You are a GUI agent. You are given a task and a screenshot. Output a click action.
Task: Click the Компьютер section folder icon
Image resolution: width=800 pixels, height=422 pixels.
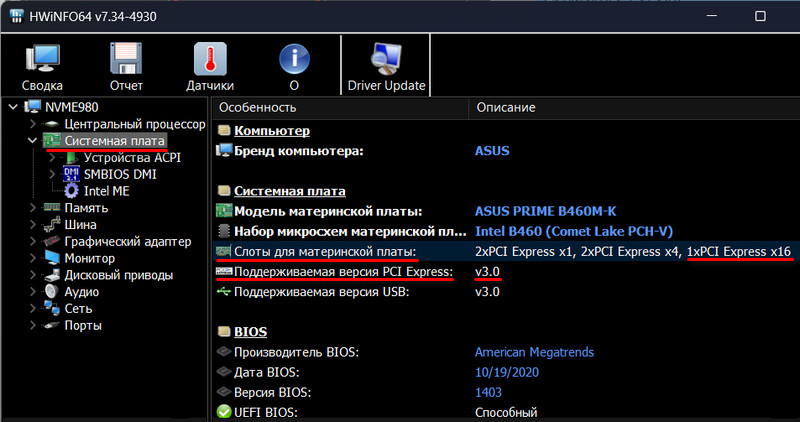(223, 130)
